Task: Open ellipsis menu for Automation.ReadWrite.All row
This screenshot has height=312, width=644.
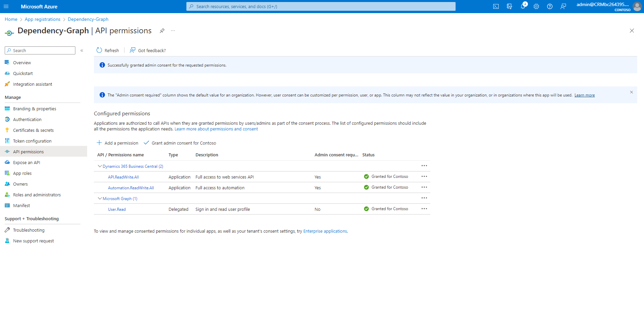Action: point(424,187)
